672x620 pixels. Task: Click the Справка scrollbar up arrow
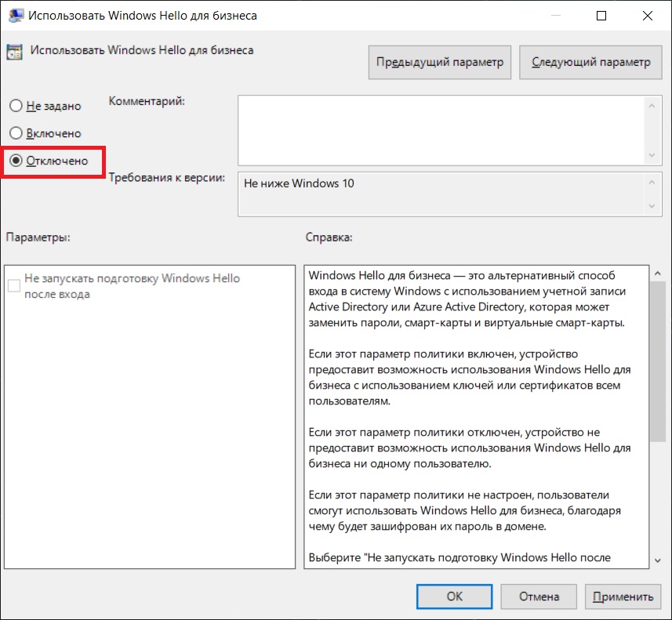[658, 274]
